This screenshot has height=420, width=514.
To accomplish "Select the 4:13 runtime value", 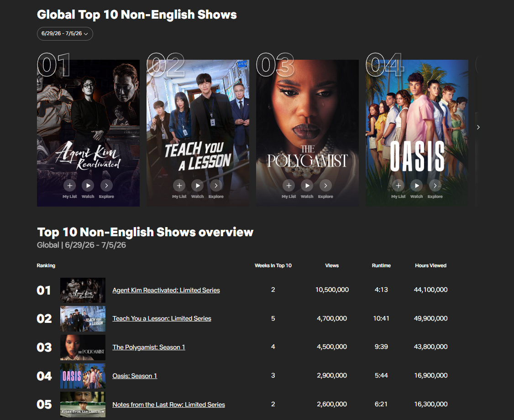I will tap(381, 290).
